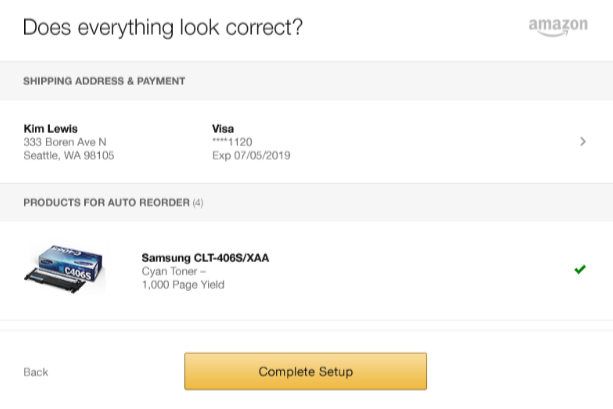Click the "Does everything look correct?" heading
Image resolution: width=613 pixels, height=409 pixels.
pyautogui.click(x=163, y=27)
